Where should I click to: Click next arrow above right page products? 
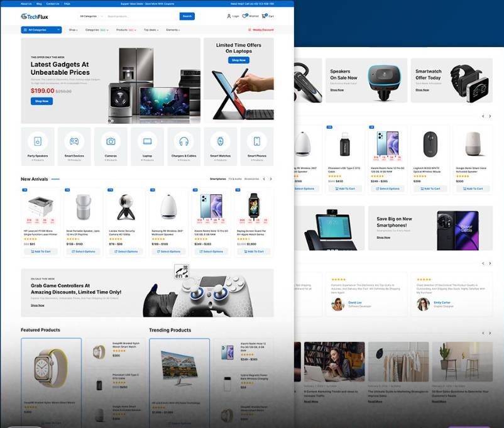(x=490, y=116)
